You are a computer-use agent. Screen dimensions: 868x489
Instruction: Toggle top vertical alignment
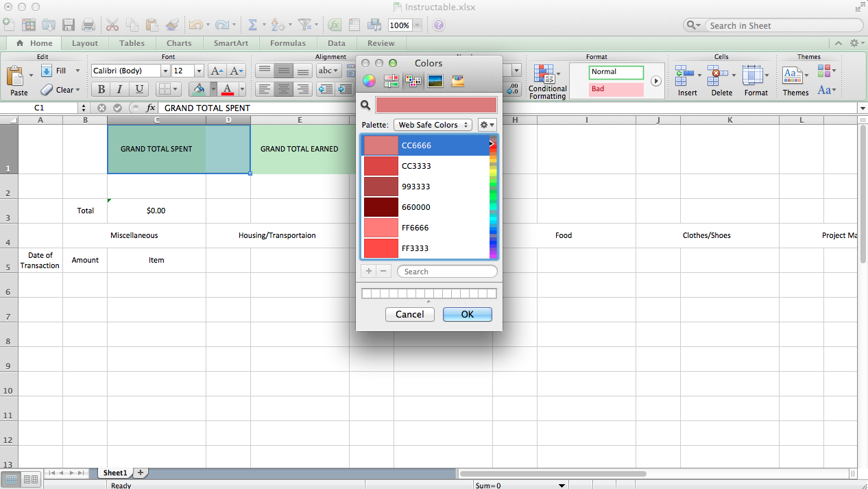click(264, 71)
